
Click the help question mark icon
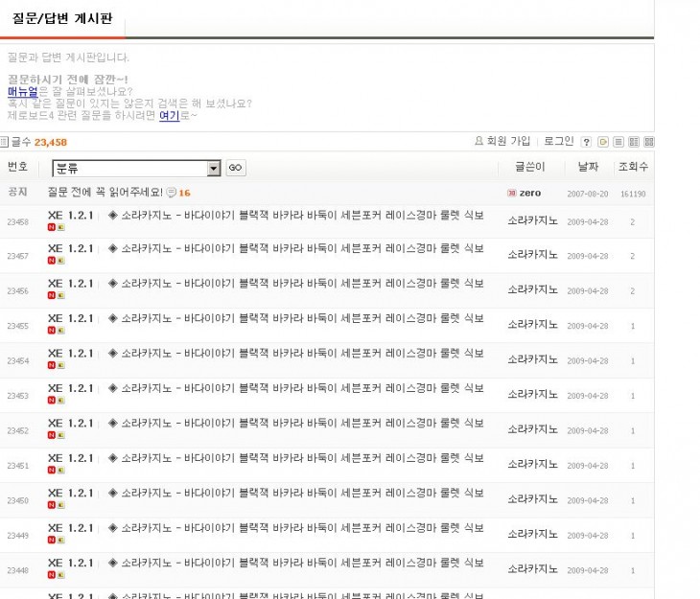point(587,142)
